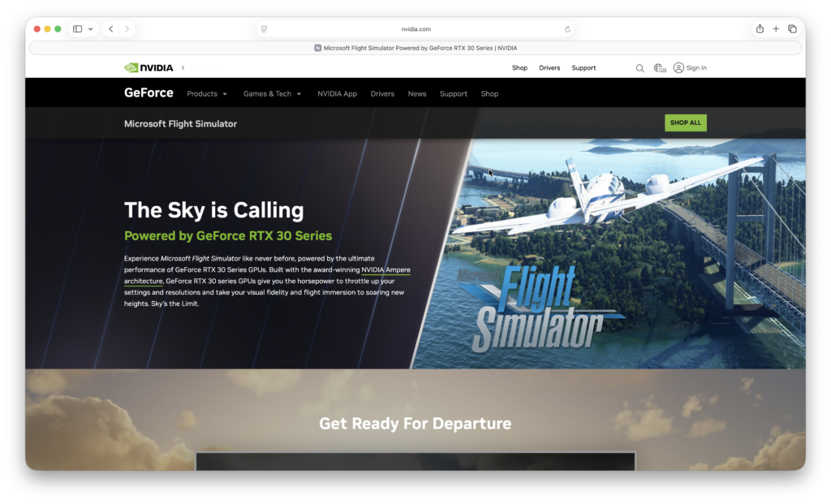Image resolution: width=831 pixels, height=504 pixels.
Task: Open the top bar Support link
Action: [x=583, y=68]
